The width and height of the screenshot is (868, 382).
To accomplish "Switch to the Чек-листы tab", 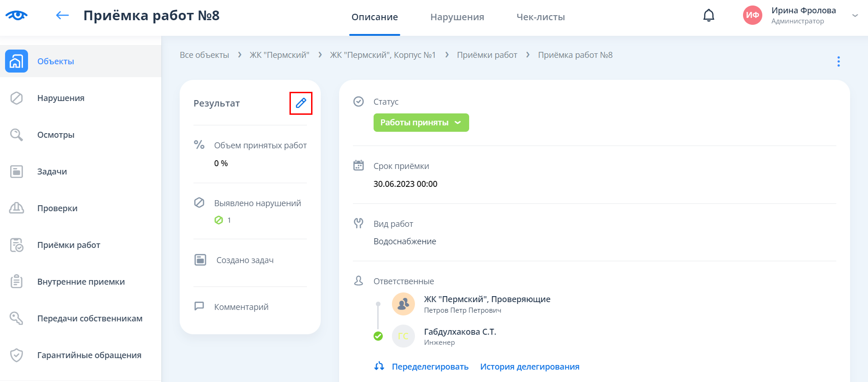I will pyautogui.click(x=540, y=17).
